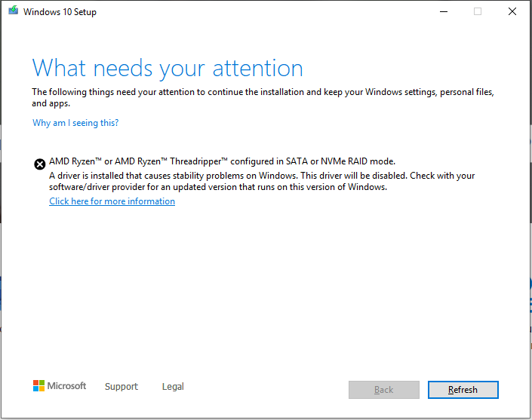
Task: Open 'Click here for more information' link
Action: tap(112, 201)
